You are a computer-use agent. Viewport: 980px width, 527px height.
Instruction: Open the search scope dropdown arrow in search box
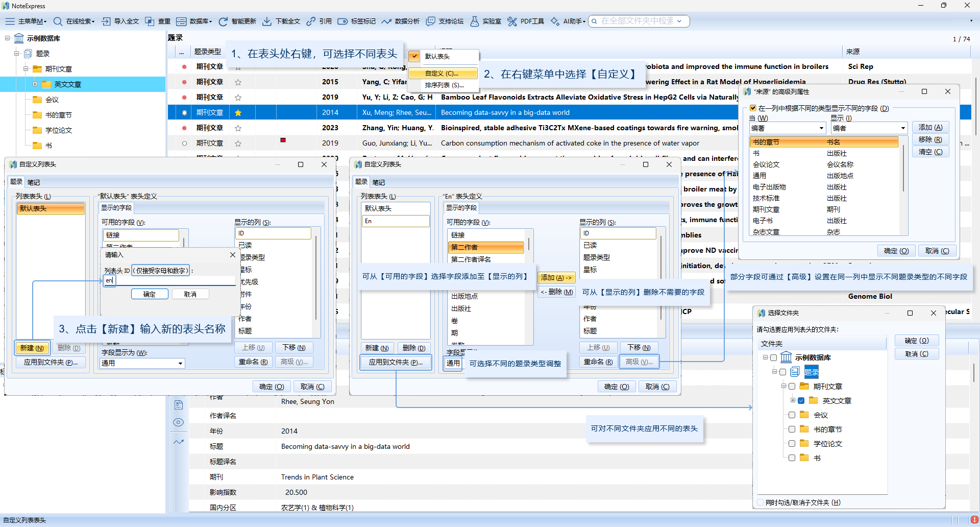(x=679, y=21)
